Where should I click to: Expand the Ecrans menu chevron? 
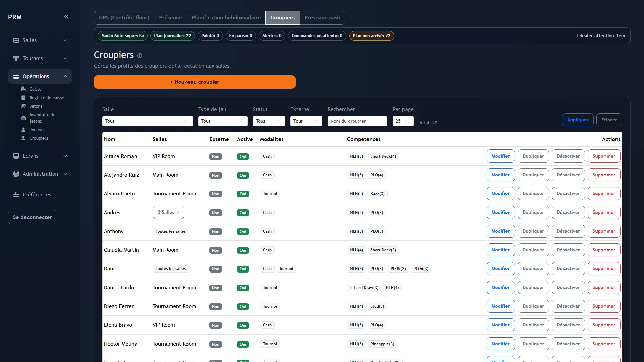point(65,156)
